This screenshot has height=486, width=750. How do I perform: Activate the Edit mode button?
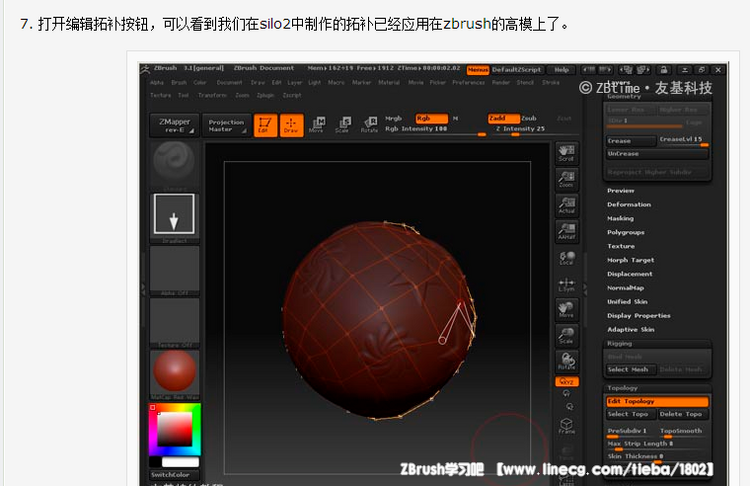(x=265, y=125)
